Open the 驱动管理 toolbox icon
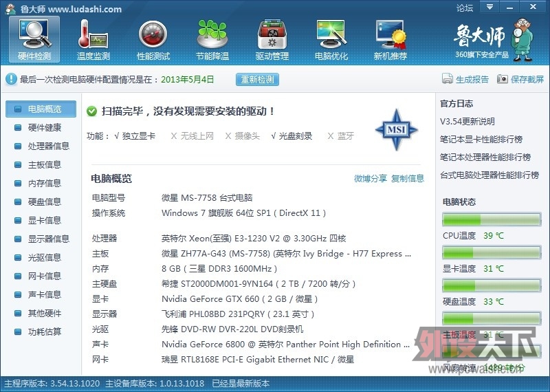 (272, 35)
